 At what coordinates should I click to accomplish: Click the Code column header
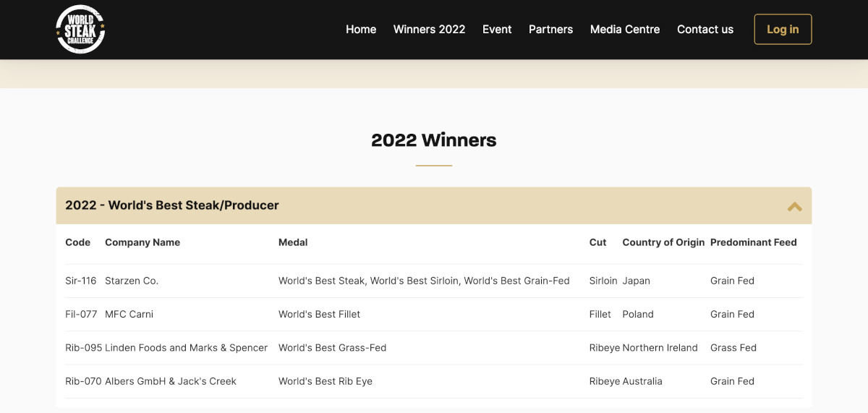coord(77,242)
